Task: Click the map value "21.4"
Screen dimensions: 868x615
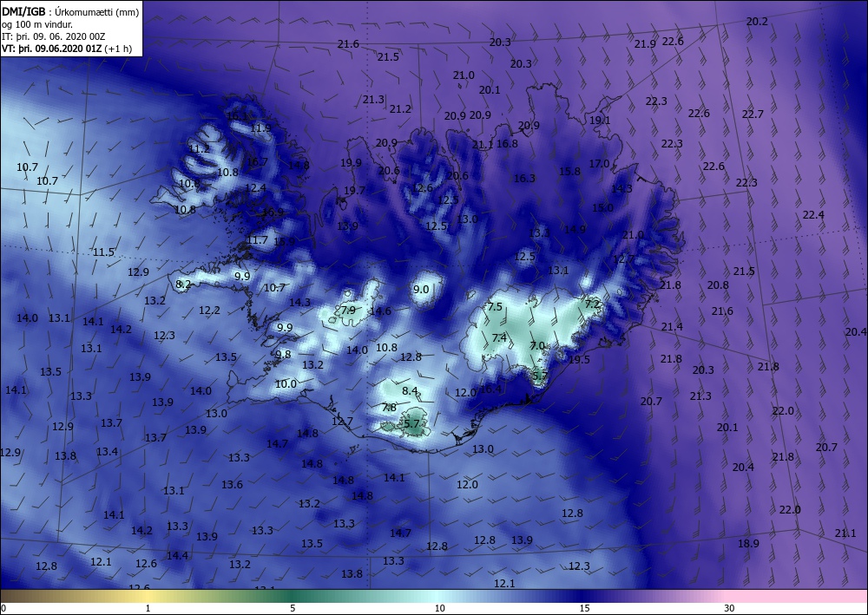Action: [672, 327]
